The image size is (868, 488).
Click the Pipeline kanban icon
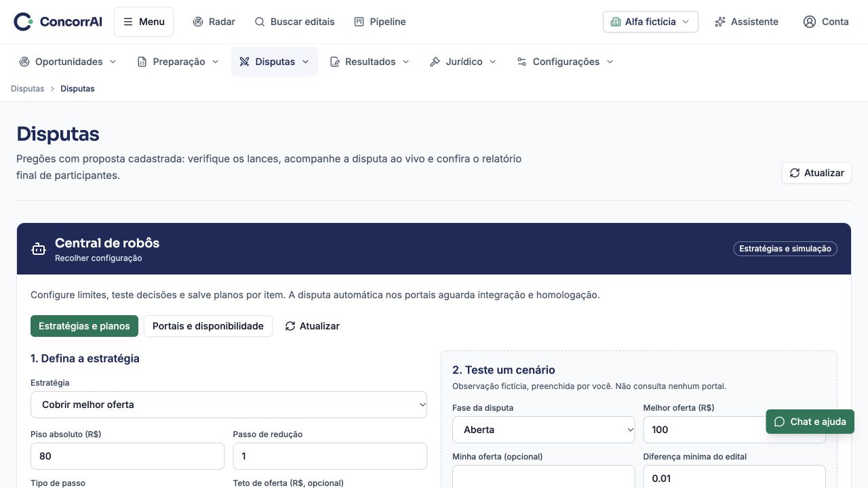[359, 22]
